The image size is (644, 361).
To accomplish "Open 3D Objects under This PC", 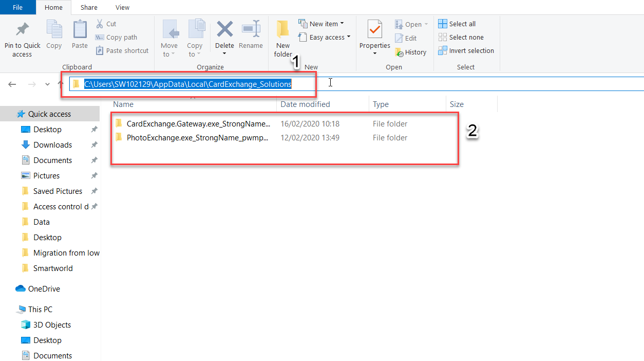I will click(x=52, y=324).
